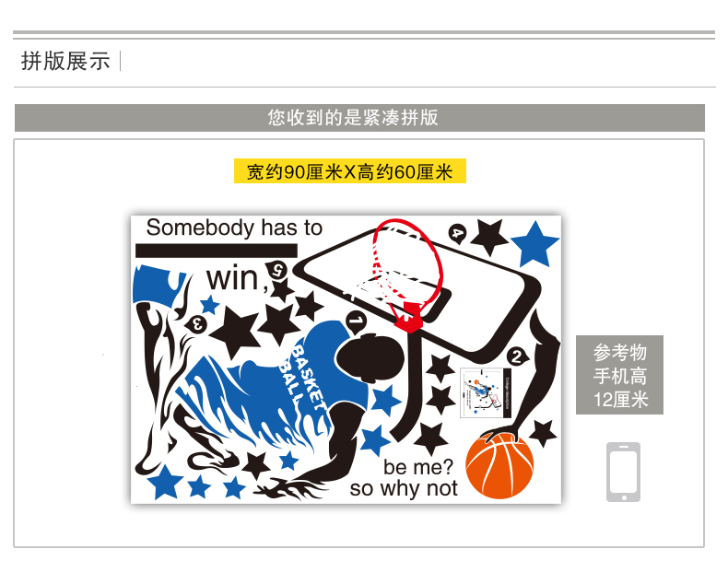The height and width of the screenshot is (584, 728).
Task: Click the number 5 marker bubble
Action: click(x=276, y=270)
